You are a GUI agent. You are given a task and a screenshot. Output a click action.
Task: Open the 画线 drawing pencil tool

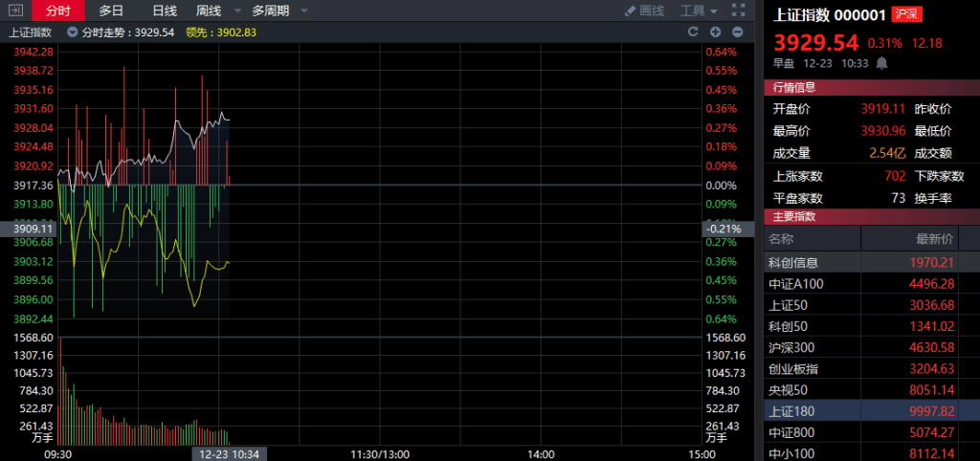pyautogui.click(x=644, y=11)
